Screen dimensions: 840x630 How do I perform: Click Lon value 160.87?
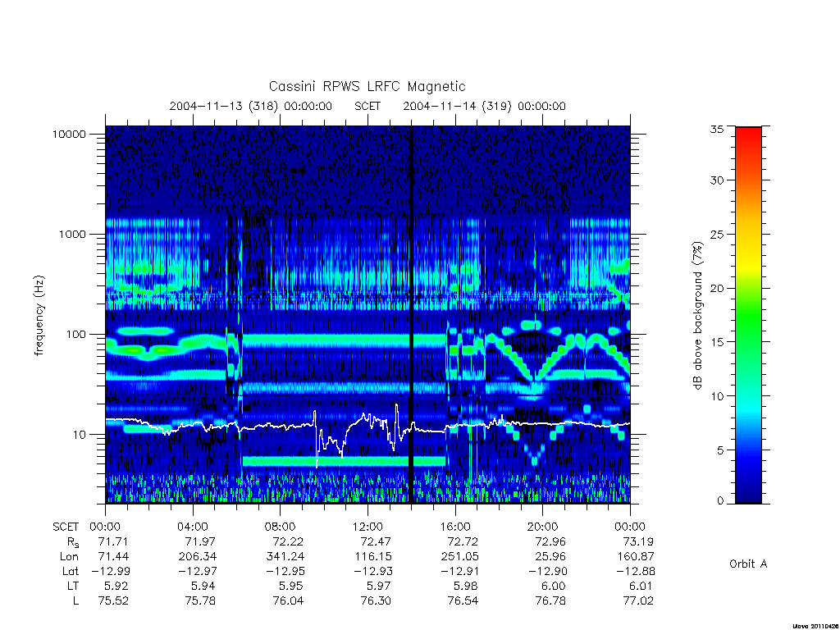(635, 557)
